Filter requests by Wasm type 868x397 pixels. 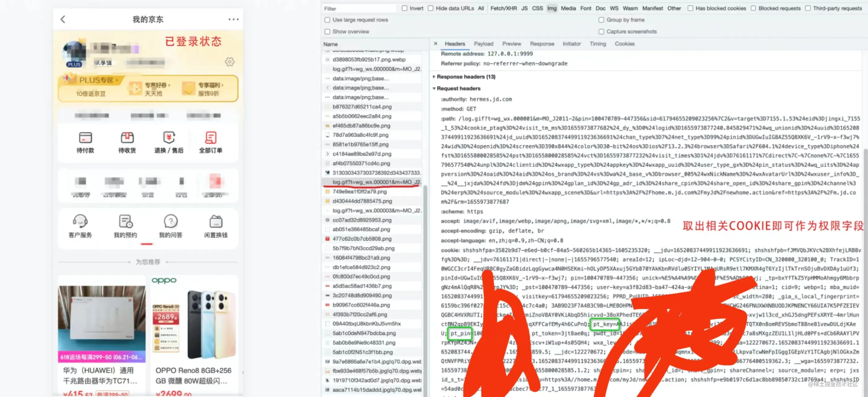(630, 8)
